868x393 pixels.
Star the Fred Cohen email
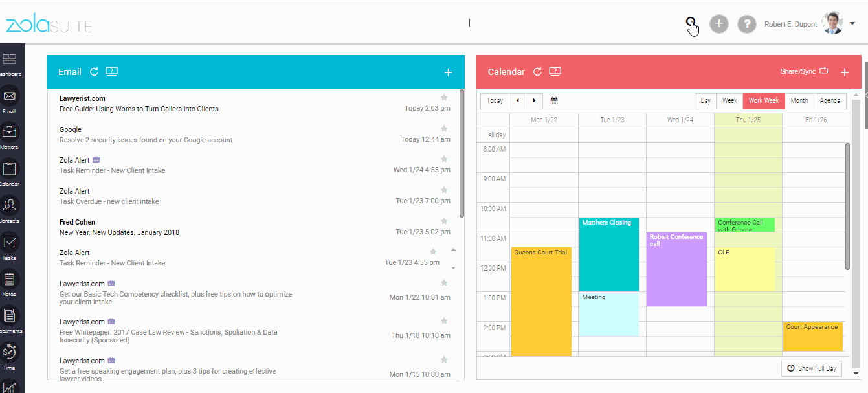[x=444, y=221]
